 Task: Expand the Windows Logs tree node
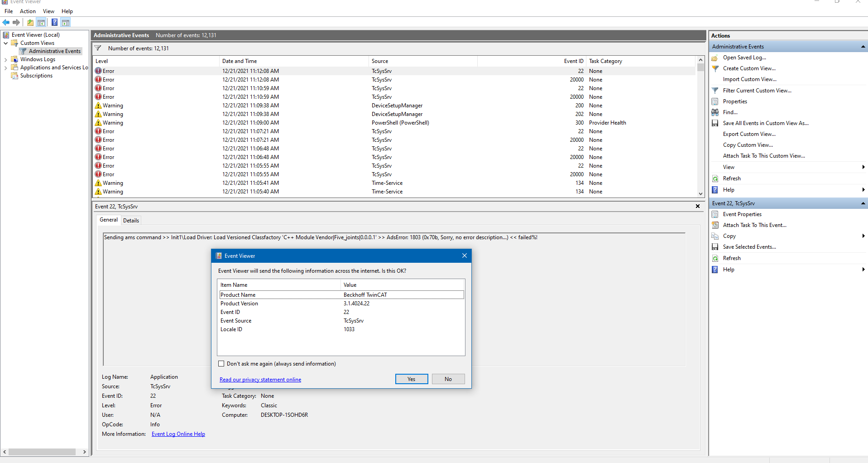point(5,59)
